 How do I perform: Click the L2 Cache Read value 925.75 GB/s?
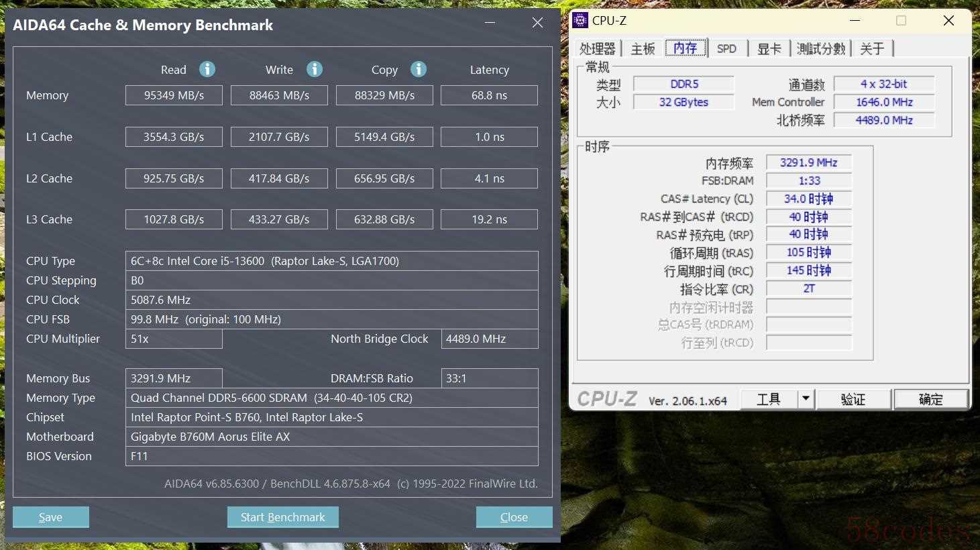coord(174,178)
